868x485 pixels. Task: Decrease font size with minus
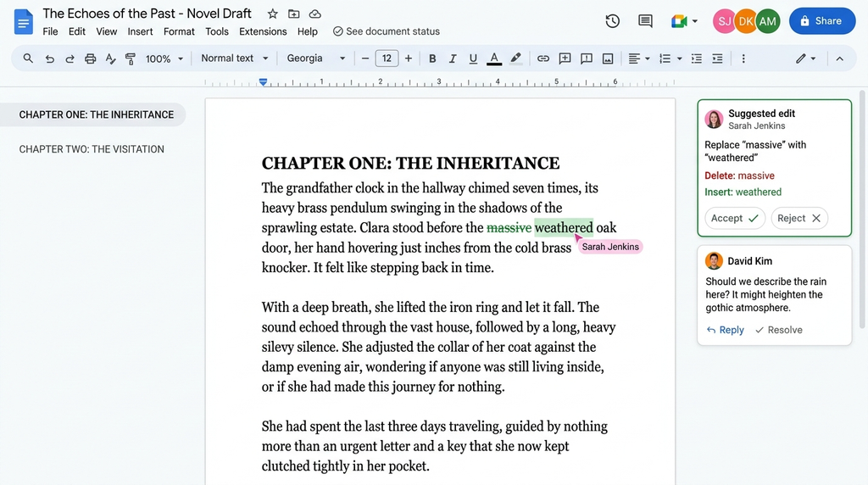click(364, 59)
